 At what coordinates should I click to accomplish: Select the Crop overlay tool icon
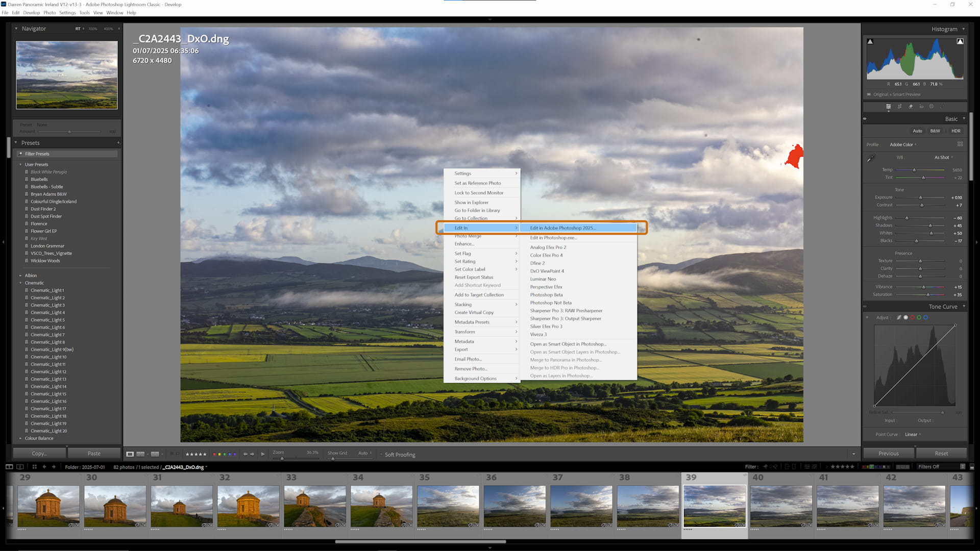click(899, 107)
